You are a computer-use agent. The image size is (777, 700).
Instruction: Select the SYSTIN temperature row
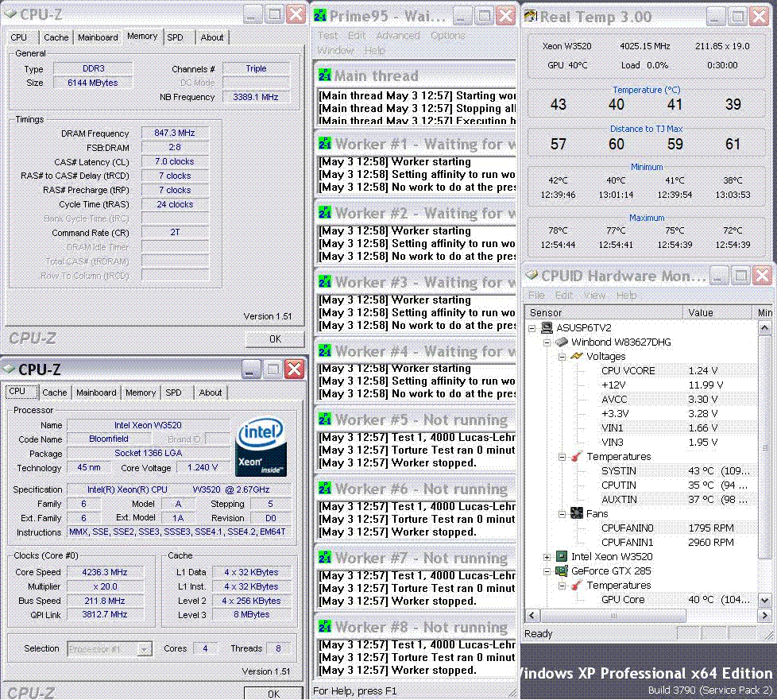(642, 471)
